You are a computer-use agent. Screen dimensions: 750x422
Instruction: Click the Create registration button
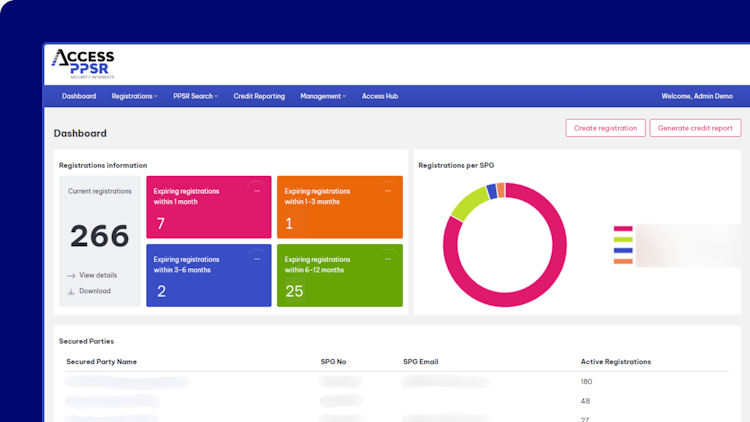pos(605,128)
